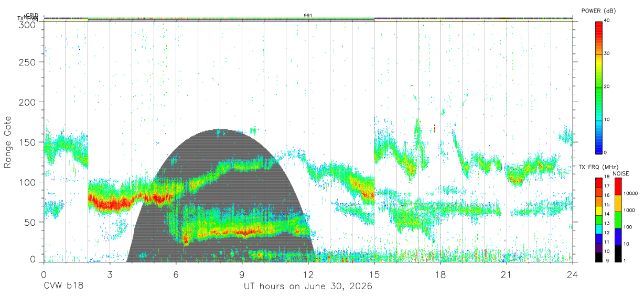Click the 50 tick on range gate axis
644x297 pixels.
point(30,222)
